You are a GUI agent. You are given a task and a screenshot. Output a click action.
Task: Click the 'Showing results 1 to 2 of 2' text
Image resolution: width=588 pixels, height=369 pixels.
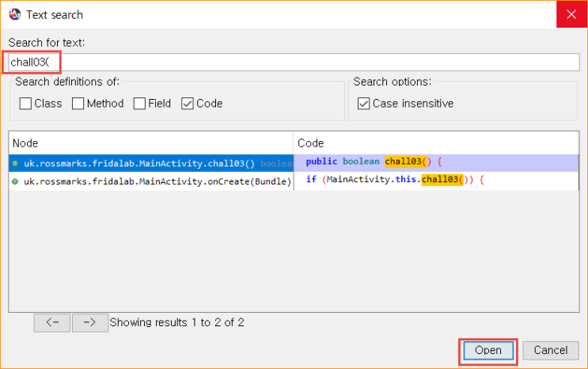(176, 323)
